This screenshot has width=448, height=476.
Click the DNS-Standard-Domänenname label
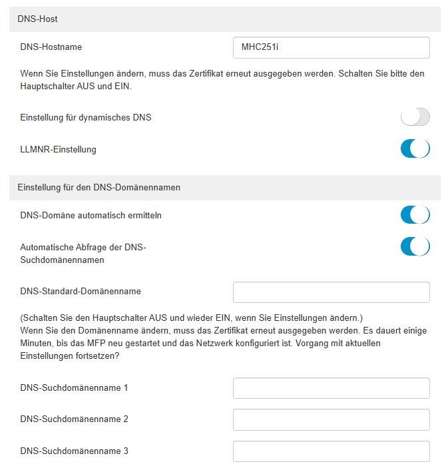[81, 292]
